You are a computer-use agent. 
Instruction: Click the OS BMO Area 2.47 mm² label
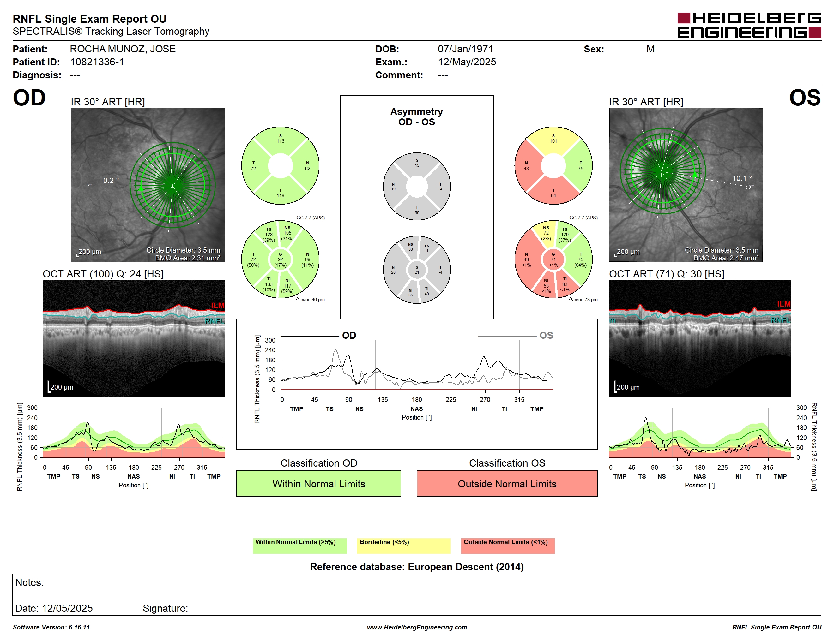[726, 258]
